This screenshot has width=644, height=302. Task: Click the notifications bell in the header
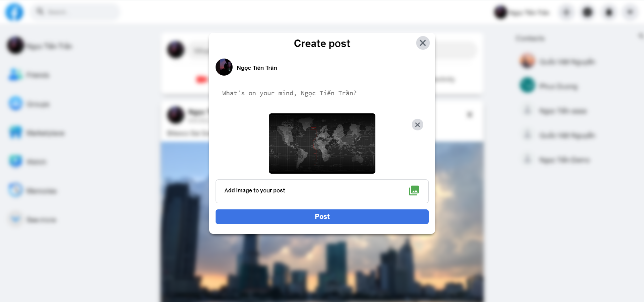[609, 13]
